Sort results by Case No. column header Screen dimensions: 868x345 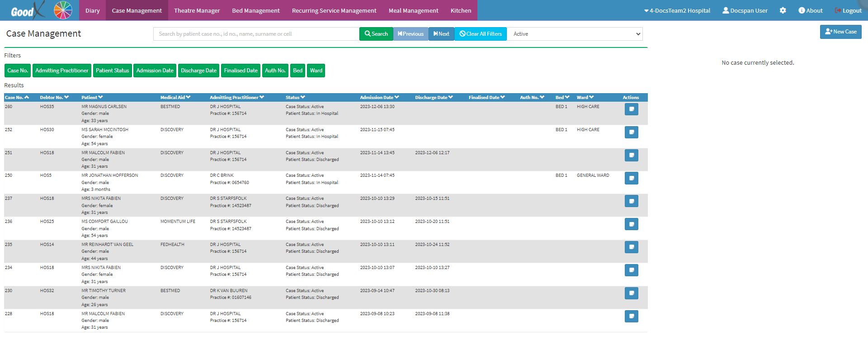click(17, 97)
